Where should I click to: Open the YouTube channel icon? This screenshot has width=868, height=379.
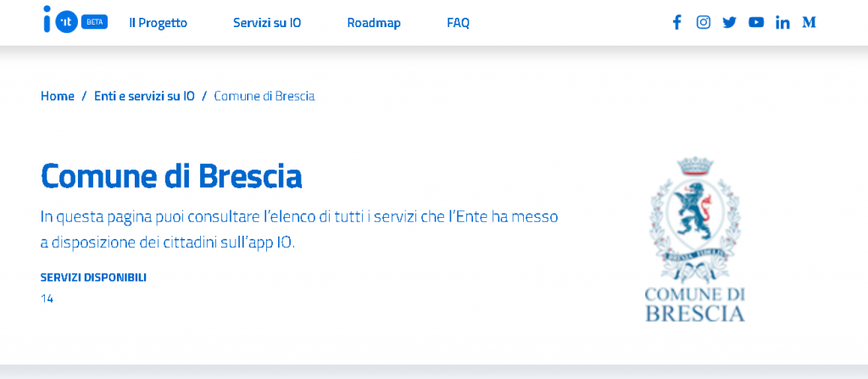[x=756, y=23]
